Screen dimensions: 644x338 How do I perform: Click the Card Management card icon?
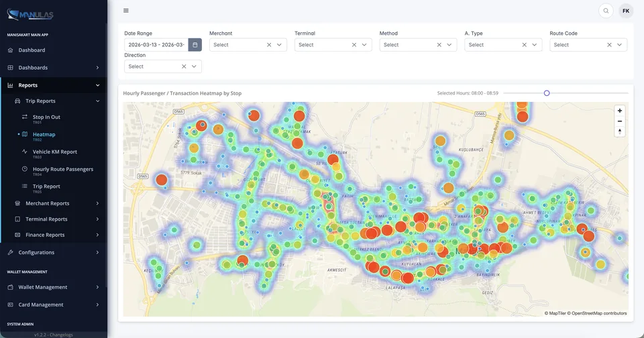(10, 304)
